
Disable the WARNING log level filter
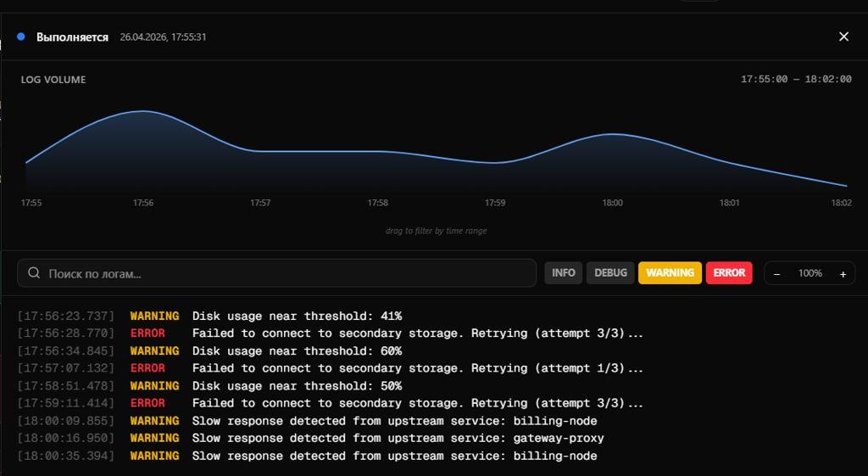pyautogui.click(x=670, y=272)
